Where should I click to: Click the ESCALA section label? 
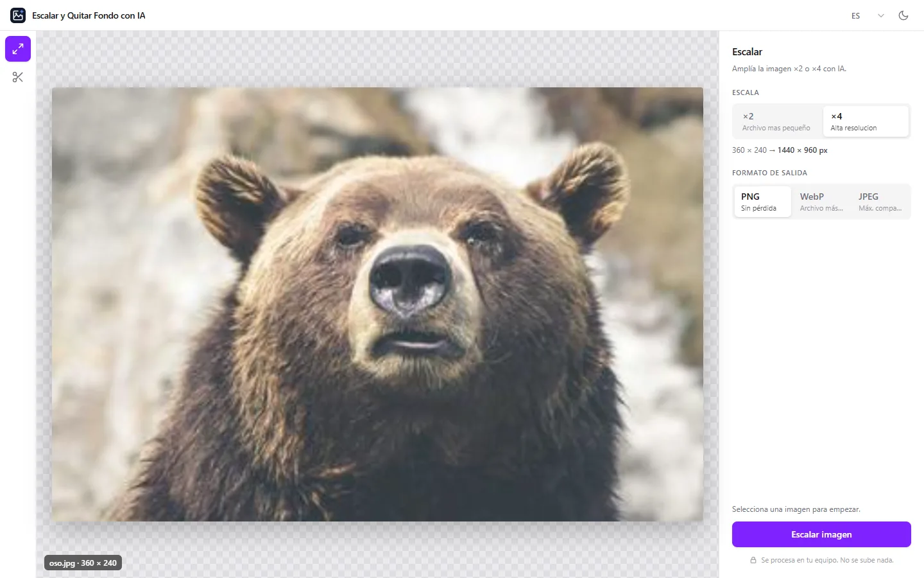746,92
